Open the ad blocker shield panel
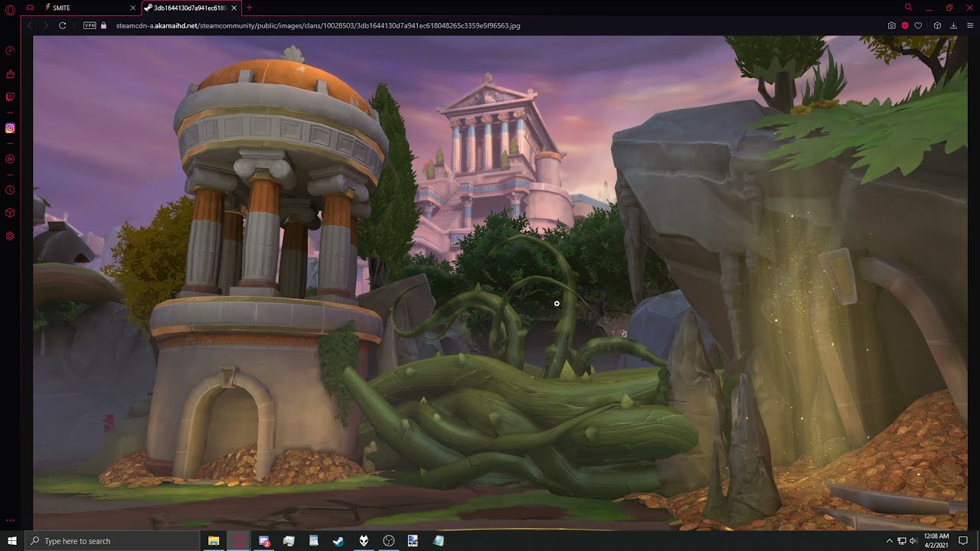 [904, 25]
